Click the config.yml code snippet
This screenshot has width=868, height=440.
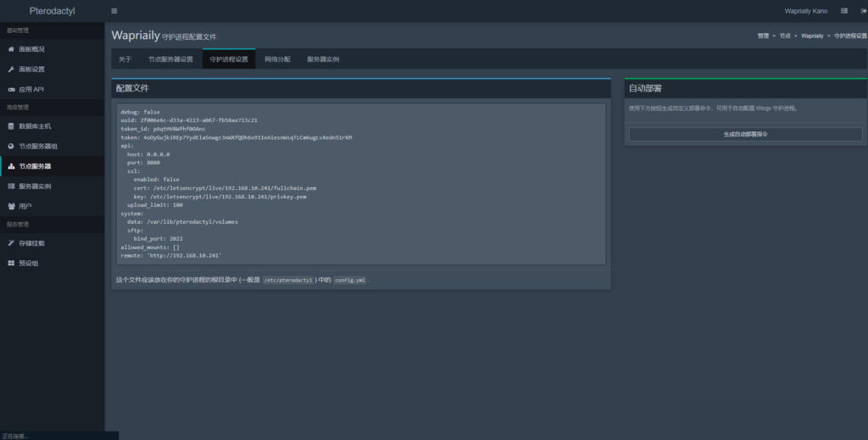350,280
